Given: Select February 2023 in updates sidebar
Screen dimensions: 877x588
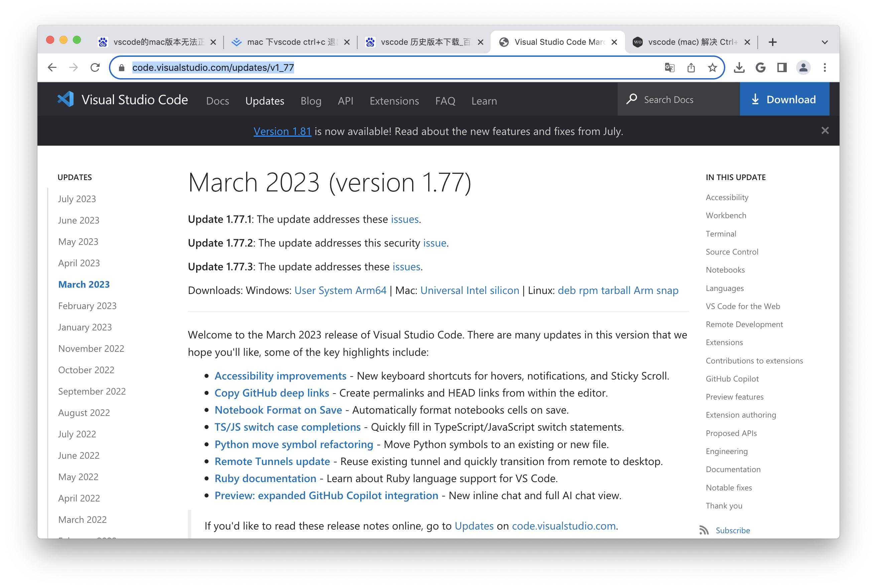Looking at the screenshot, I should (88, 306).
